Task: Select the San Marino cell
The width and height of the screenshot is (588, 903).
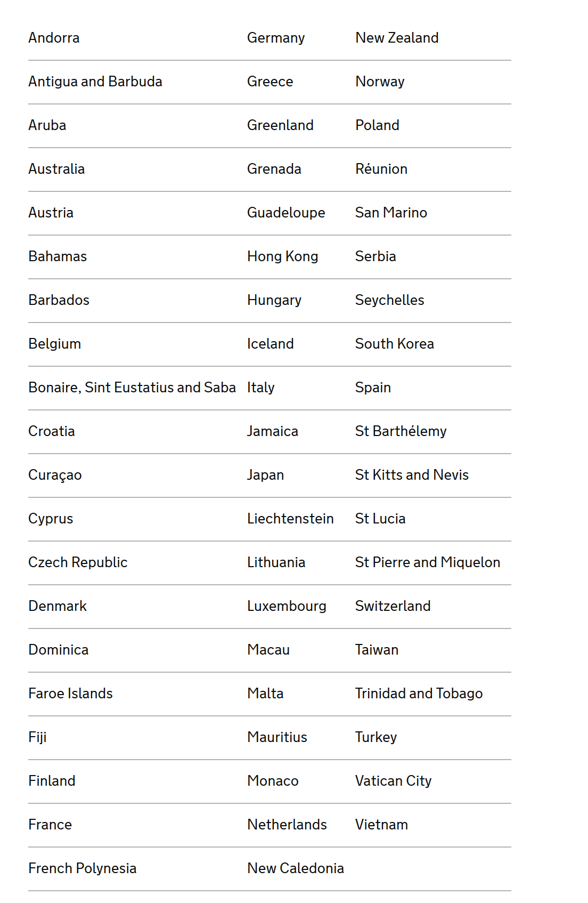Action: click(x=391, y=213)
